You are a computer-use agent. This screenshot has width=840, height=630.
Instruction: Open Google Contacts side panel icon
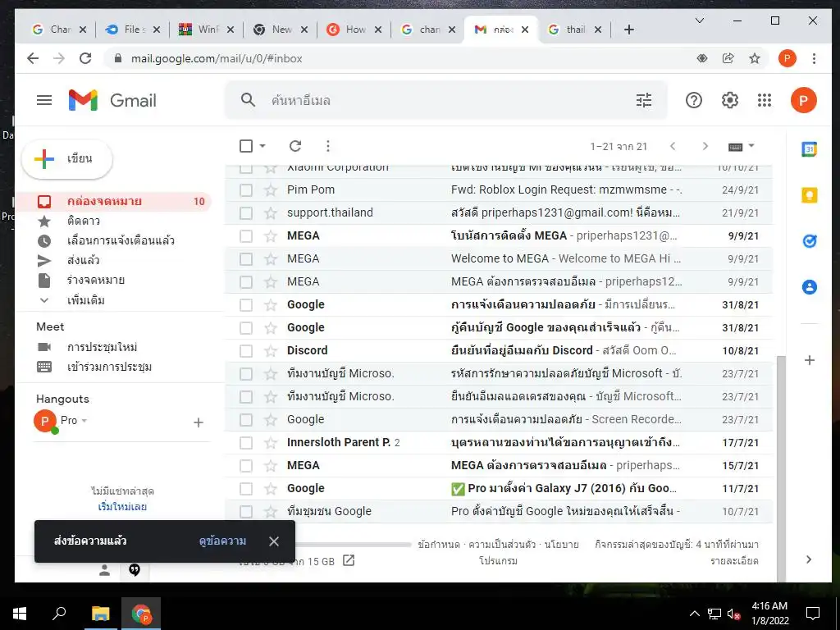pyautogui.click(x=810, y=287)
